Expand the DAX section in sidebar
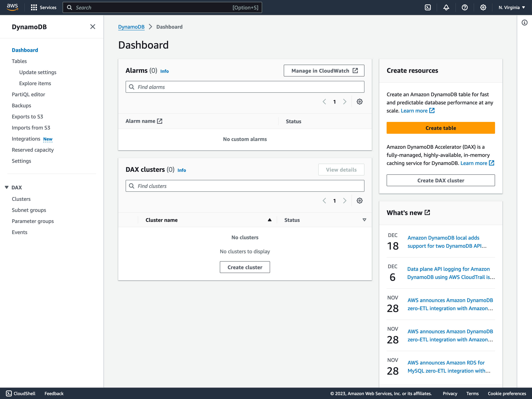This screenshot has width=532, height=399. point(6,187)
